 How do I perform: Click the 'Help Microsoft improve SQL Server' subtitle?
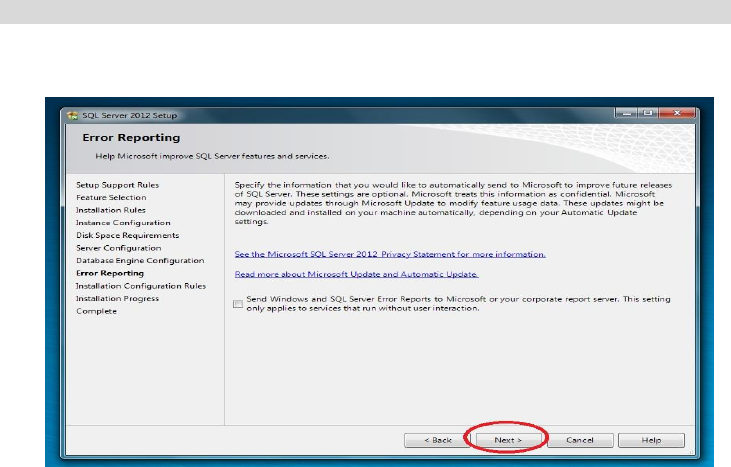tap(212, 156)
